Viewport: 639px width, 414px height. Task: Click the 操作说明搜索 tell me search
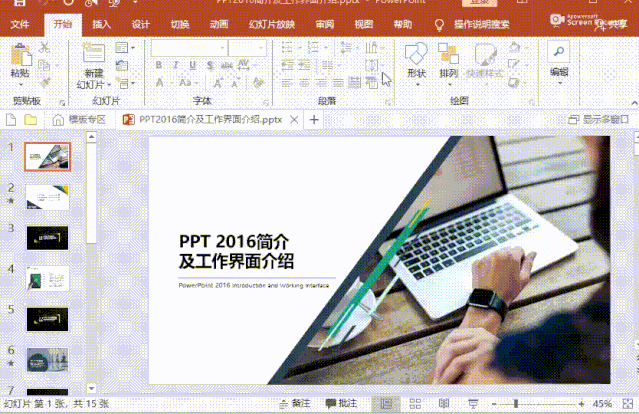(x=482, y=24)
